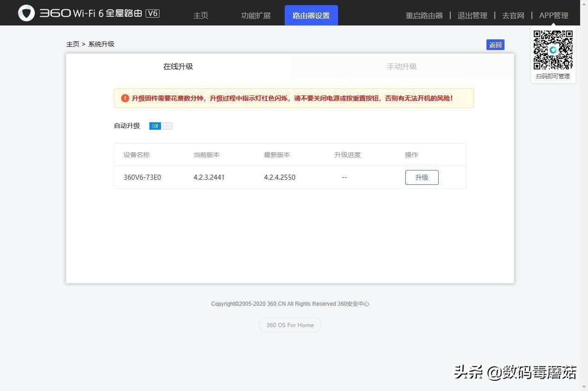Screen dimensions: 588x391
Task: Click the warning exclamation icon in the notice banner
Action: [x=125, y=98]
